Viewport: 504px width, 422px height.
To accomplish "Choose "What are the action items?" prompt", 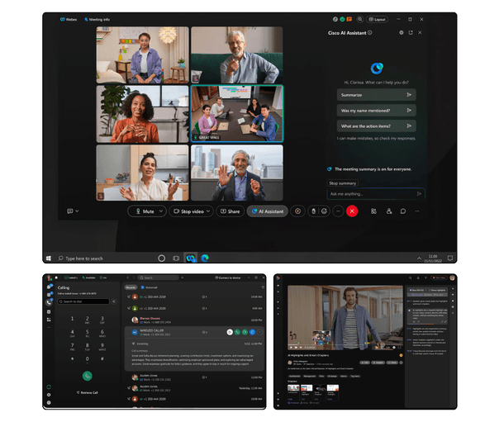I will 376,126.
